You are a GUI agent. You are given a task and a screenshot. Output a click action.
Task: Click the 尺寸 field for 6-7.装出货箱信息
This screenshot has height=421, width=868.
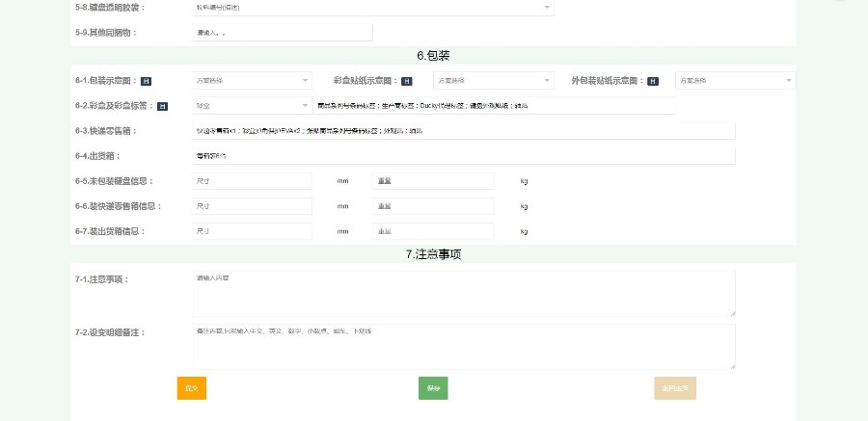pyautogui.click(x=252, y=231)
